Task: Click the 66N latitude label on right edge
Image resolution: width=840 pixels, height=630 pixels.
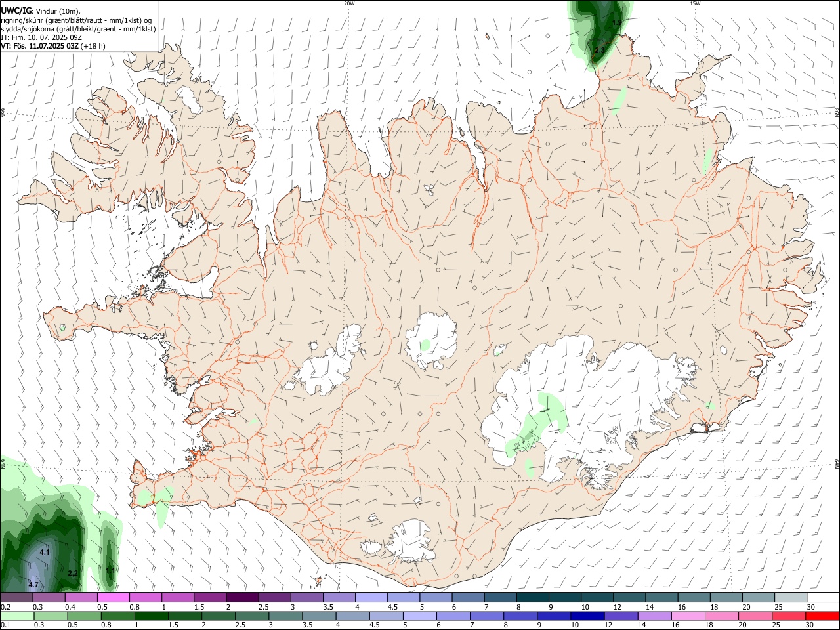Action: tap(837, 112)
